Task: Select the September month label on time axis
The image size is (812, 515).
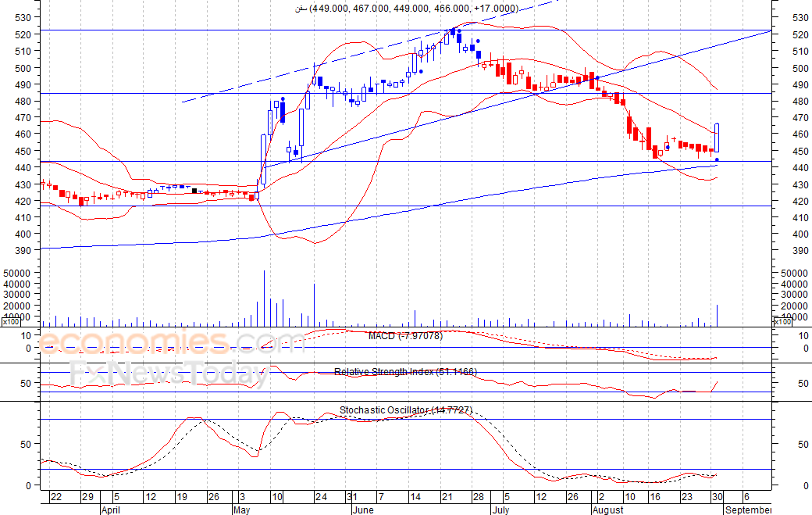Action: tap(748, 510)
